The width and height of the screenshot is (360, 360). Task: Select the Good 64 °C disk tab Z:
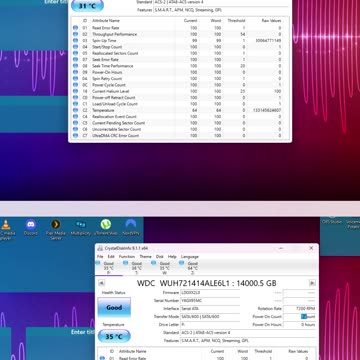click(193, 268)
